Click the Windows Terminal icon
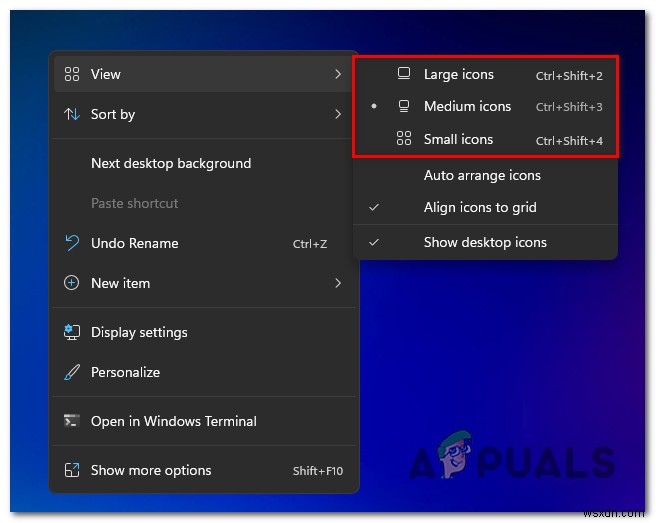Image resolution: width=656 pixels, height=523 pixels. point(72,420)
